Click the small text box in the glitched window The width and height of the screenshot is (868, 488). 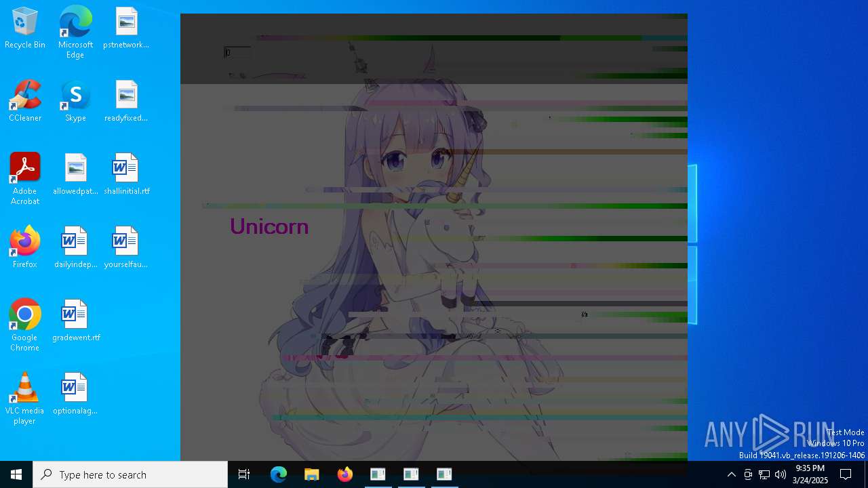(x=237, y=52)
